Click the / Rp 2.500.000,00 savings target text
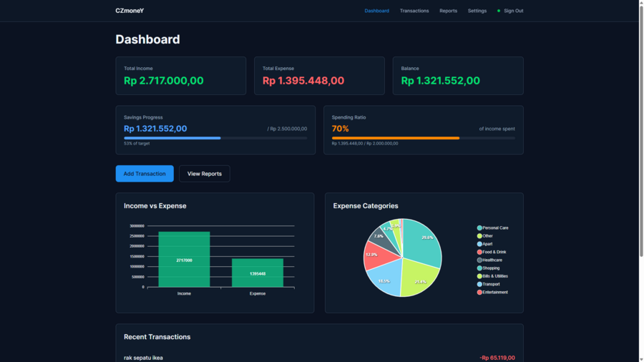 tap(287, 129)
